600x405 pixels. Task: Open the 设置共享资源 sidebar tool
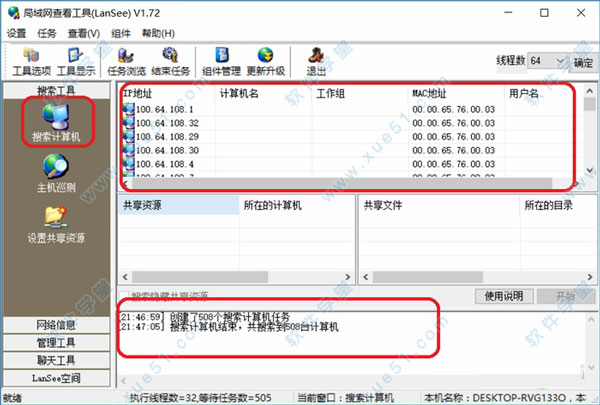click(x=56, y=226)
